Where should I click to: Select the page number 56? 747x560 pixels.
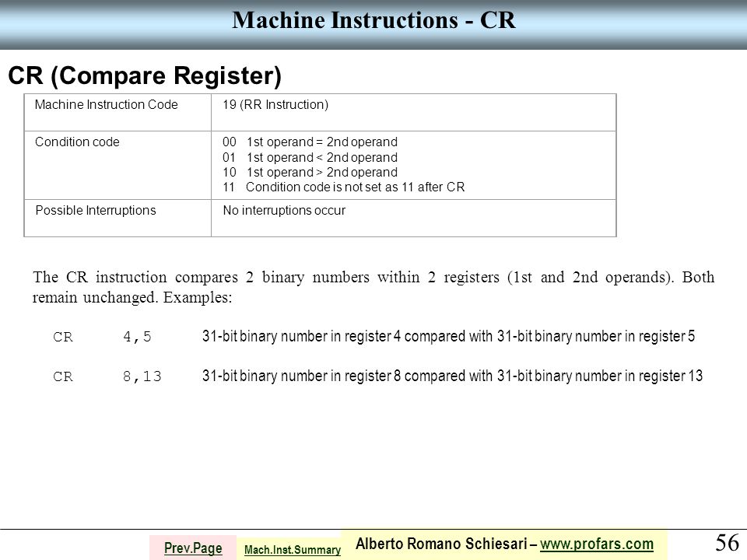coord(727,542)
